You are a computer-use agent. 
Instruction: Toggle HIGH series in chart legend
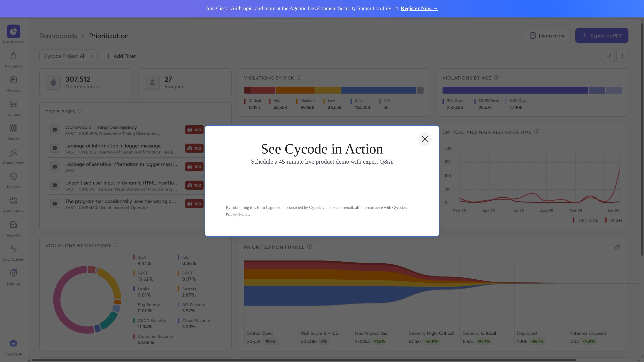pyautogui.click(x=613, y=220)
